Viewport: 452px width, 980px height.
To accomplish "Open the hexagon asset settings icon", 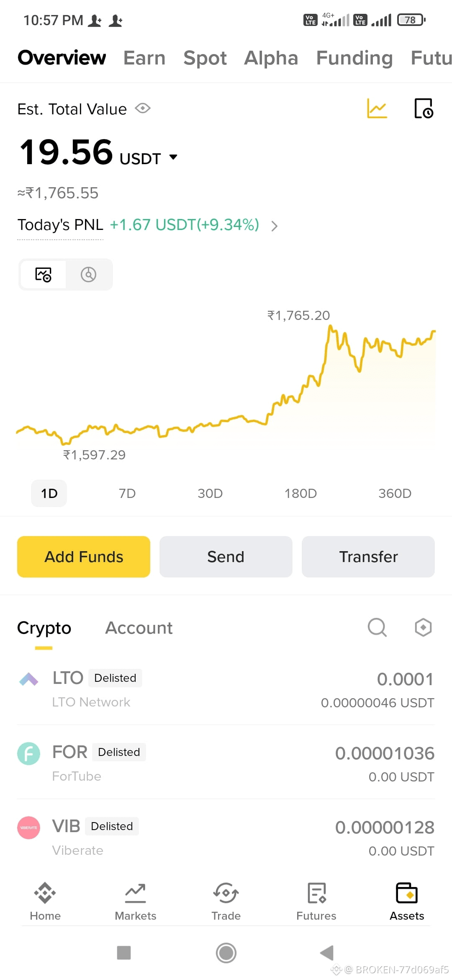I will [423, 627].
